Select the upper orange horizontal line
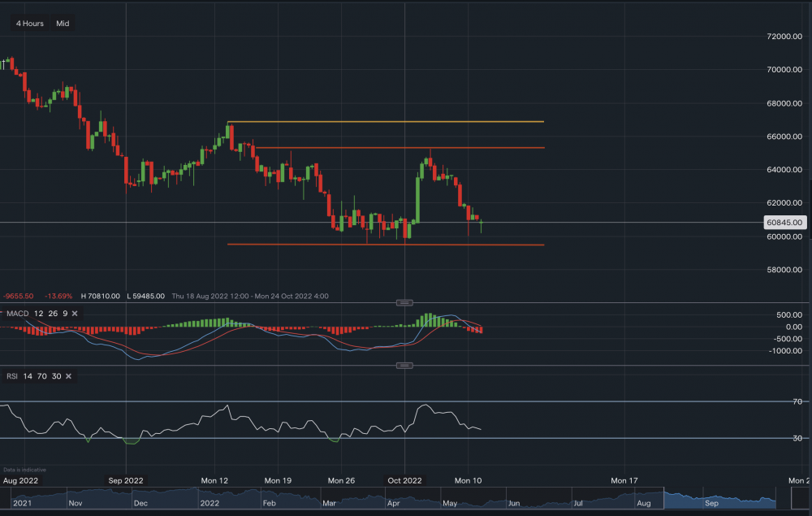 398,148
